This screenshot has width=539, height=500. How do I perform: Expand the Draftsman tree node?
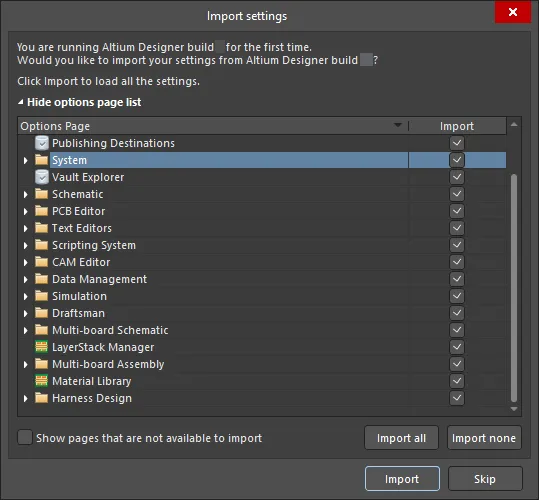[25, 313]
